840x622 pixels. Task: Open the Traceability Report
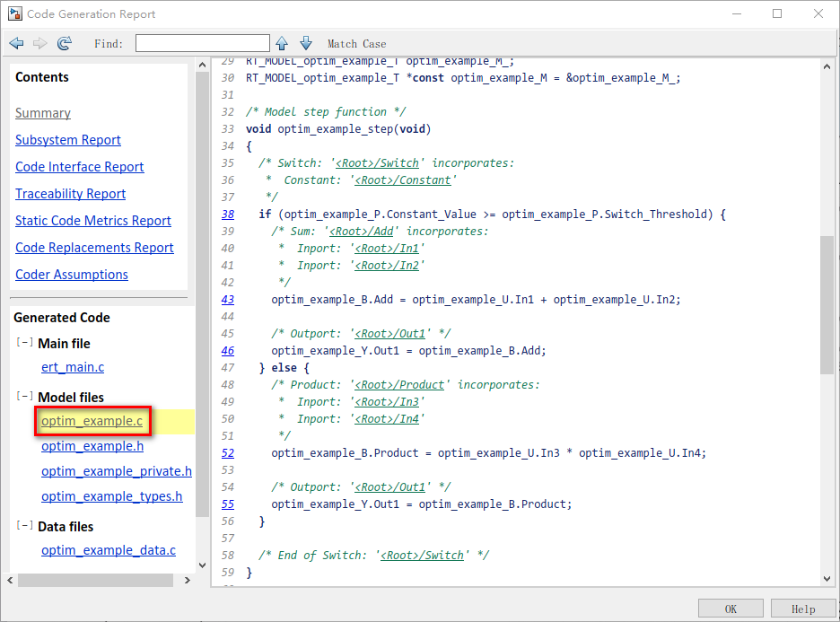pyautogui.click(x=70, y=193)
